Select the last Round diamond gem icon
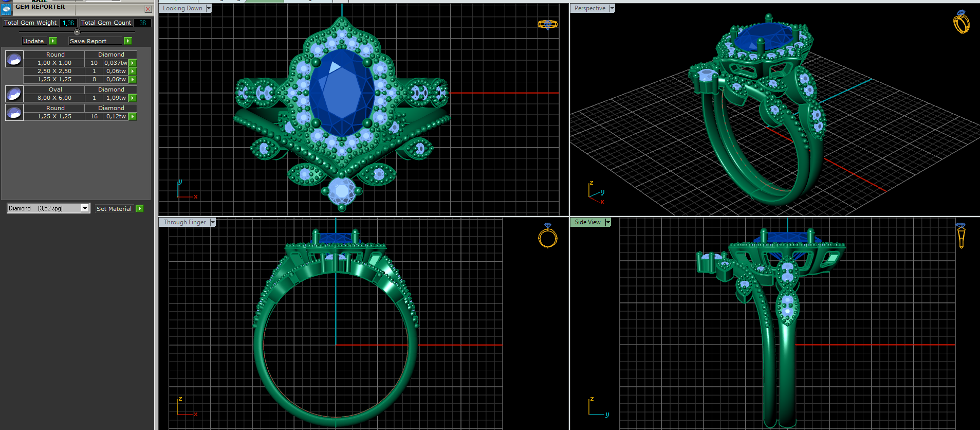This screenshot has width=980, height=430. pos(14,112)
